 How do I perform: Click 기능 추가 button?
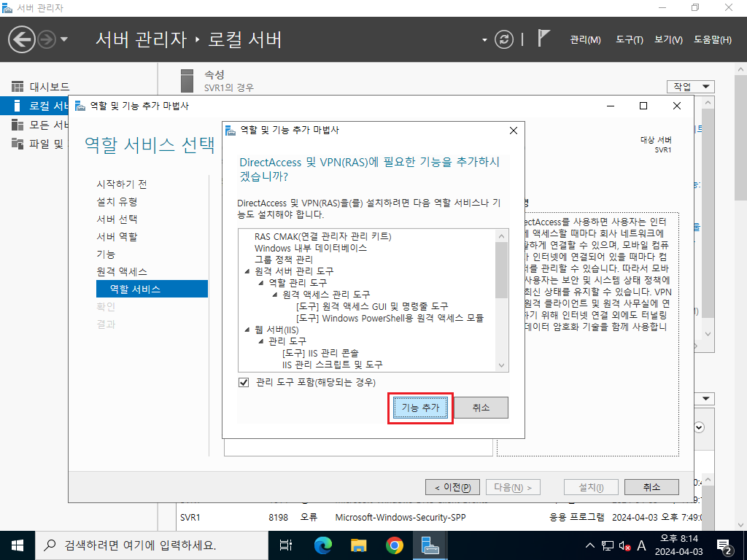click(x=420, y=408)
